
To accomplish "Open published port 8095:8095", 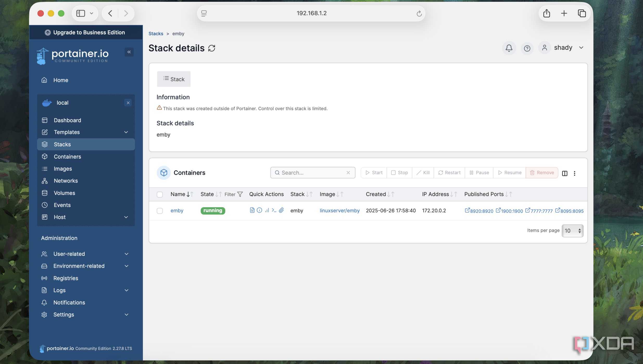I will click(x=569, y=211).
